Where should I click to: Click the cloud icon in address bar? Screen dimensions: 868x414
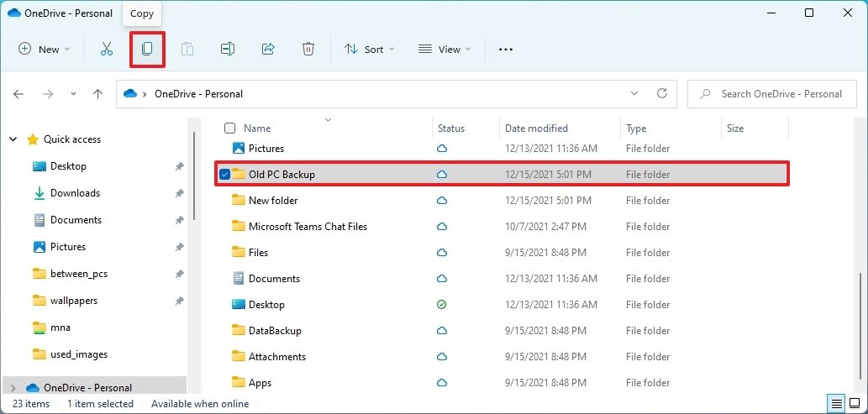(130, 94)
